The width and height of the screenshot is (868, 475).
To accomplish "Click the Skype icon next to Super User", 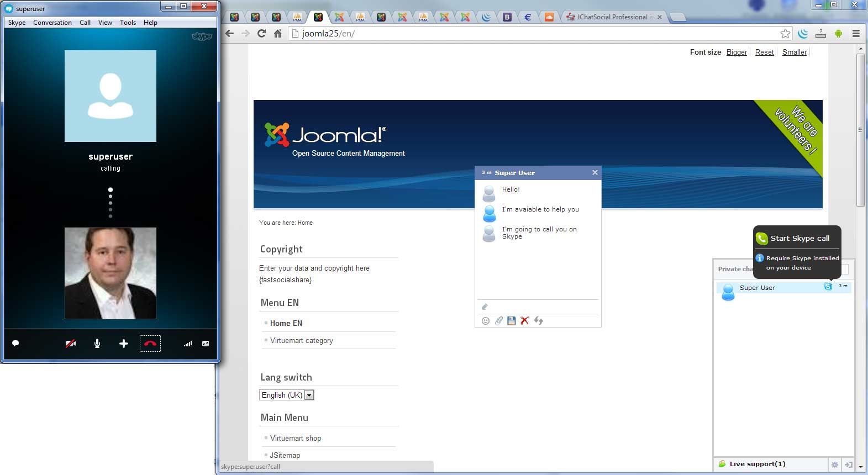I will point(828,286).
